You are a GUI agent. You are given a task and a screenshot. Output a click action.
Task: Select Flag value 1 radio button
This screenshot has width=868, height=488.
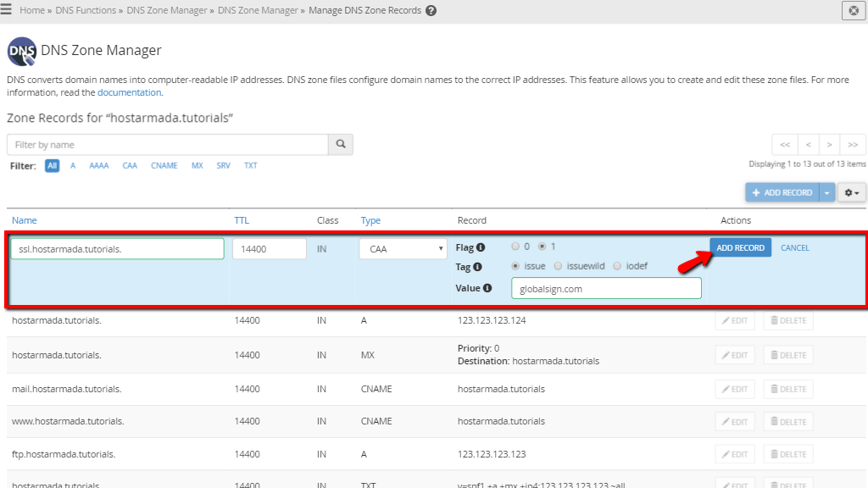542,247
